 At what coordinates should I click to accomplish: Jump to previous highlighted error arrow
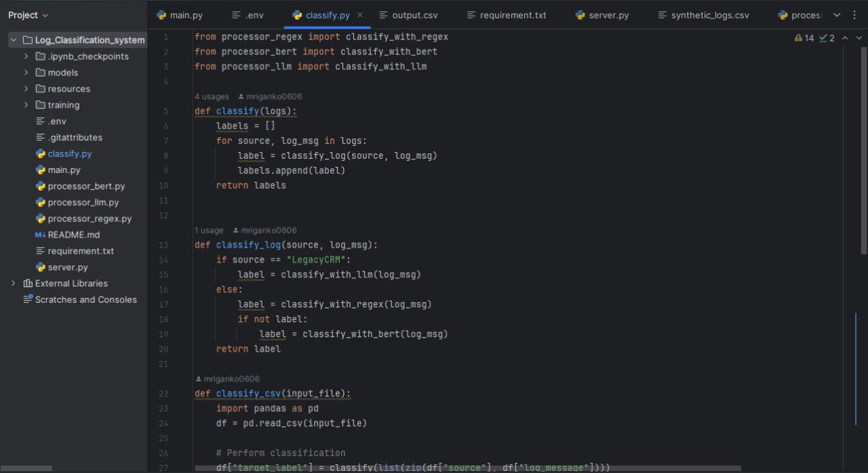(845, 38)
